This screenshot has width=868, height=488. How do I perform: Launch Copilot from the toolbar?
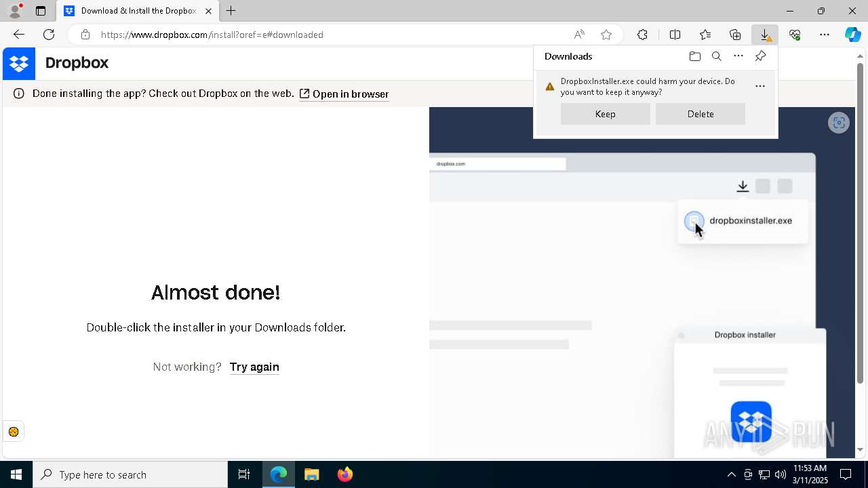click(x=852, y=35)
